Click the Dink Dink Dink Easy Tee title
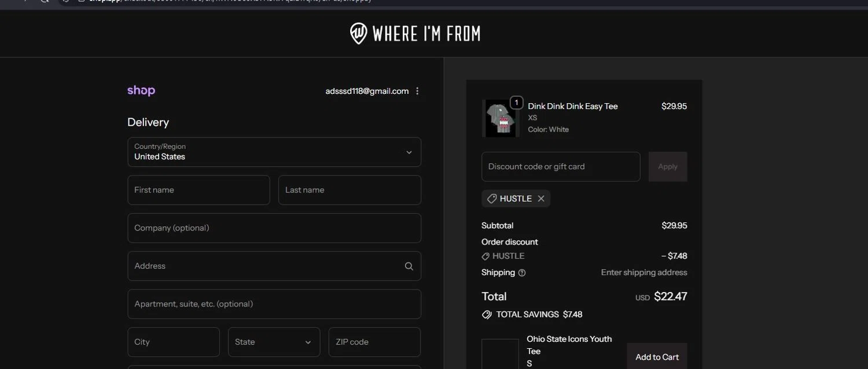The width and height of the screenshot is (868, 369). coord(573,106)
